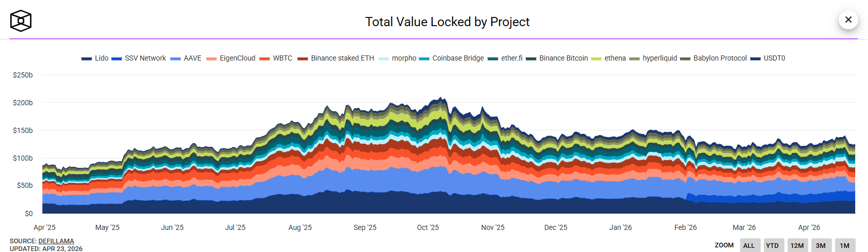Viewport: 868px width, 252px height.
Task: Toggle the WBTC legend item
Action: (276, 58)
